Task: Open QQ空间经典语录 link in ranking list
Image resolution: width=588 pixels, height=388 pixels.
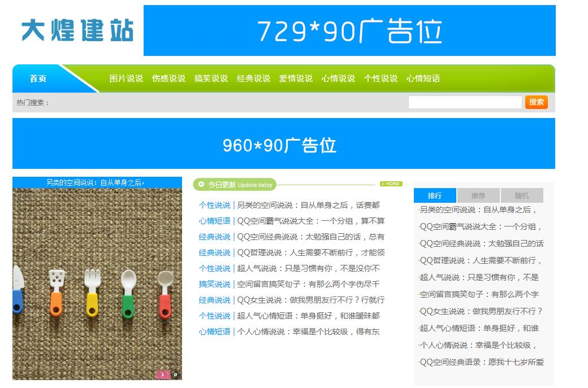Action: (x=482, y=362)
